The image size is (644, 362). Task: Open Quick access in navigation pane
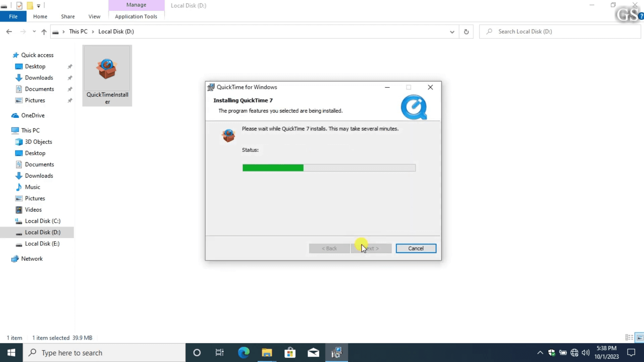(x=37, y=55)
